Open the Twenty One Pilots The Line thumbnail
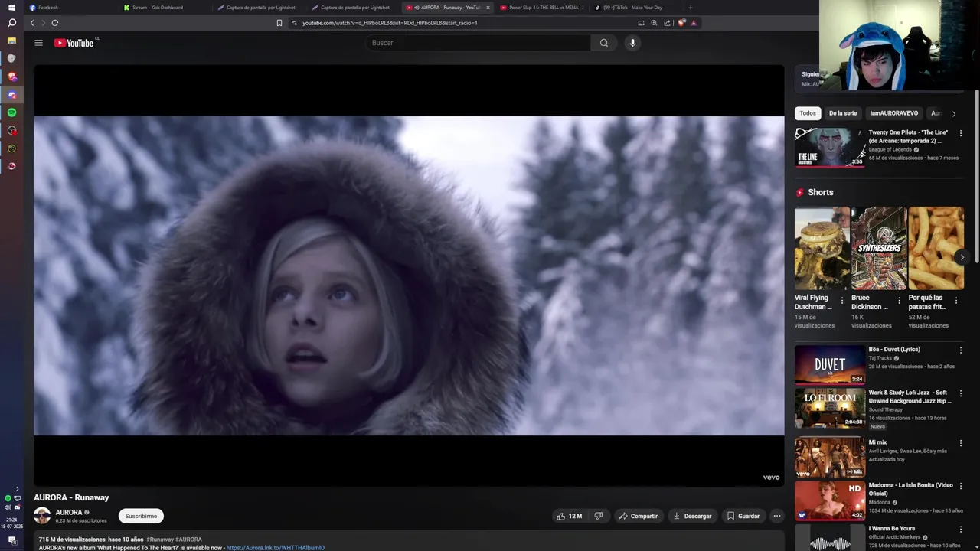Viewport: 980px width, 551px height. (830, 147)
